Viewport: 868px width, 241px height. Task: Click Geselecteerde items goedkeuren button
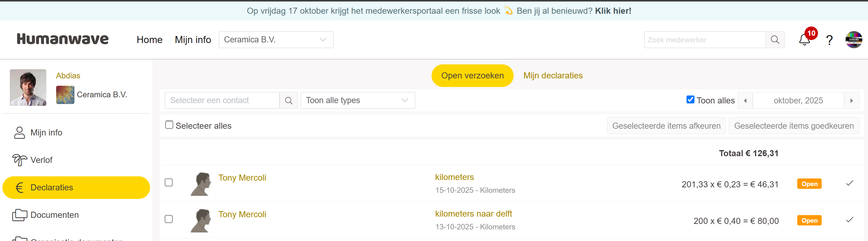click(794, 126)
